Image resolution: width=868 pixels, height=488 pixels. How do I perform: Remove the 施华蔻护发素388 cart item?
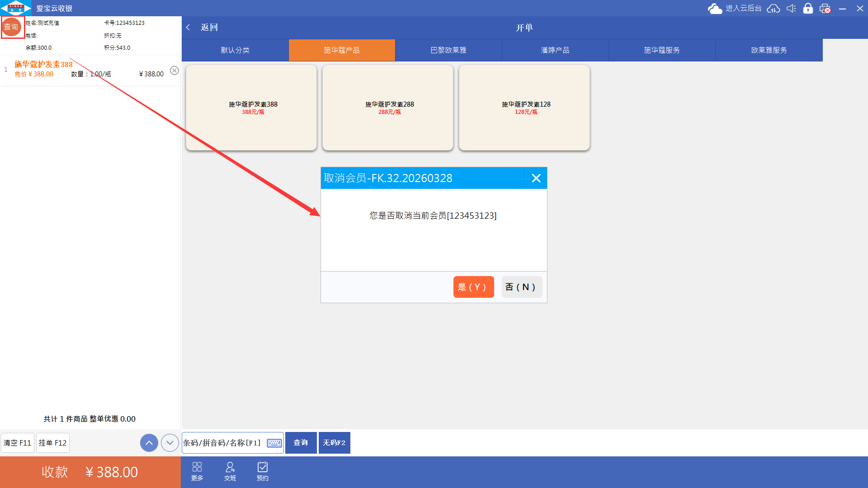pyautogui.click(x=175, y=70)
